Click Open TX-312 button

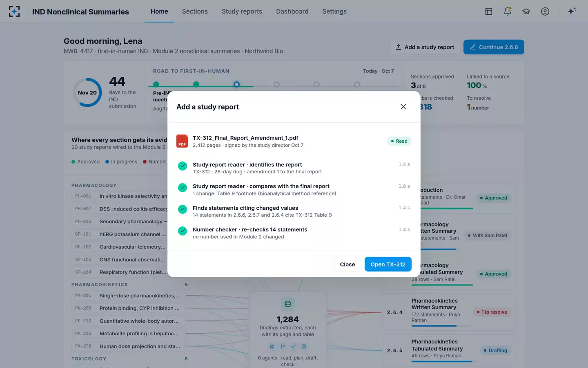coord(388,264)
